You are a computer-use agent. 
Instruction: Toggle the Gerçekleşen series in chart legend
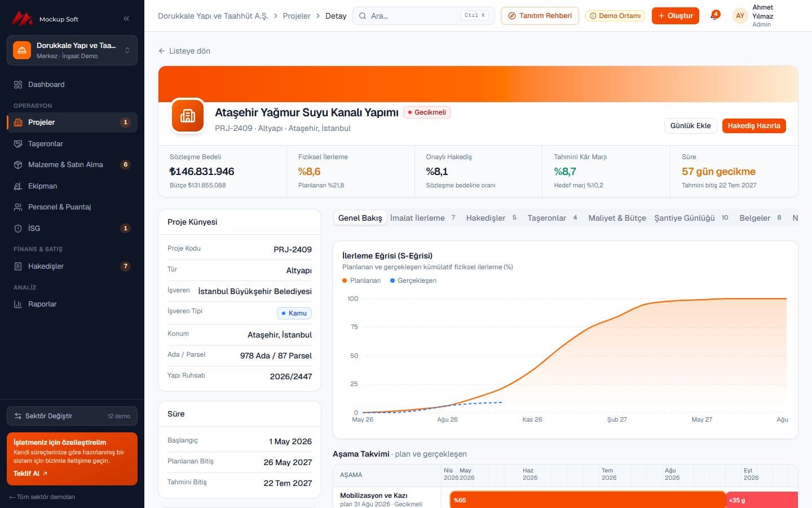(x=413, y=281)
